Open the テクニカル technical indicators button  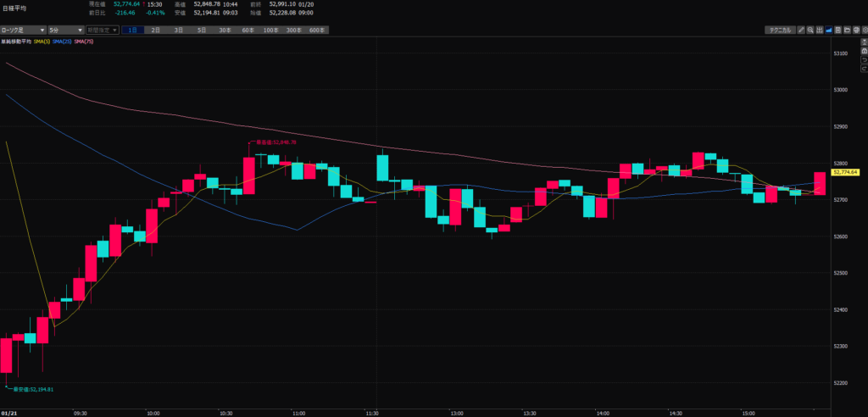778,30
